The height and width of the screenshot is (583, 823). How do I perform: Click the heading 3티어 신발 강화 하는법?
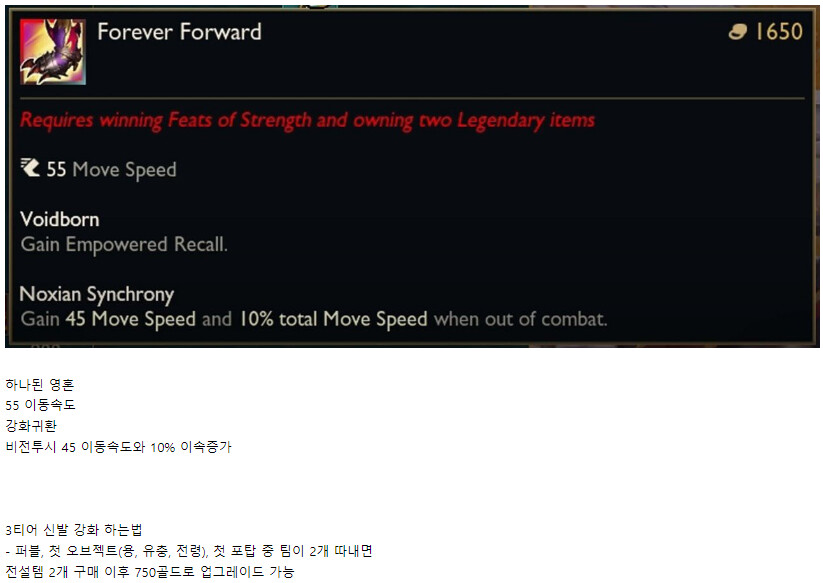point(74,530)
